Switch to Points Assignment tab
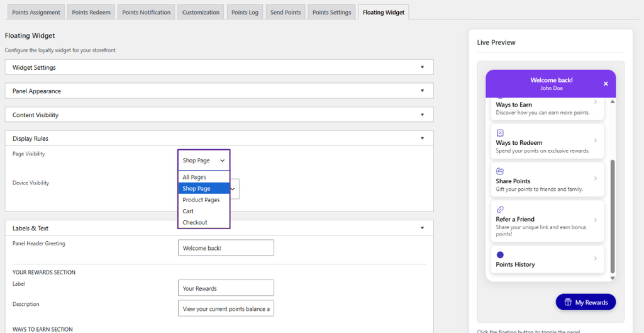The height and width of the screenshot is (333, 644). coord(36,13)
